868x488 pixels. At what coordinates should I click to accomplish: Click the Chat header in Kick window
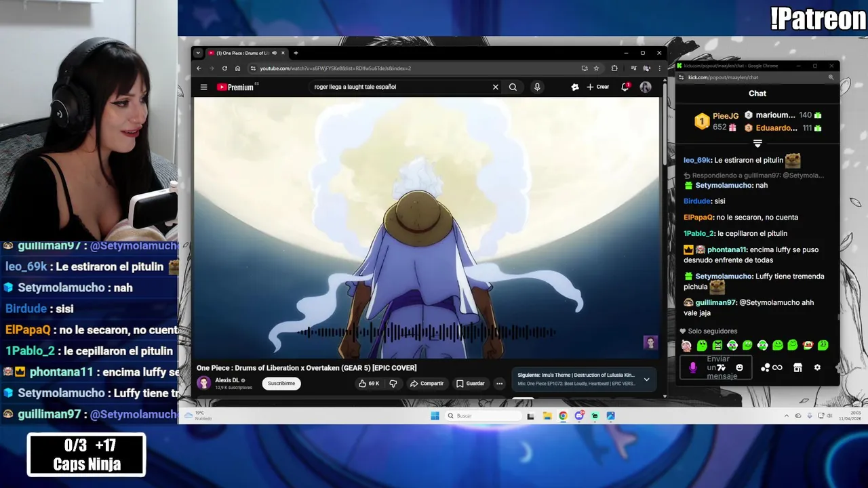coord(757,94)
